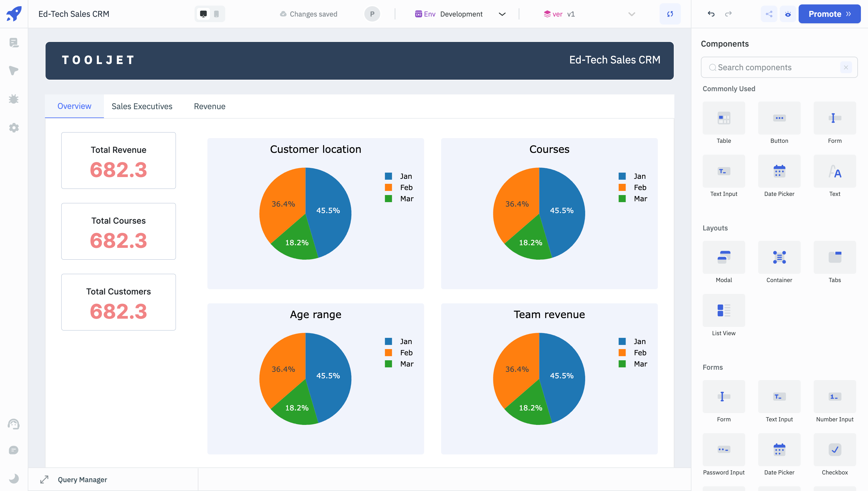Click the preview eye icon

tap(788, 14)
